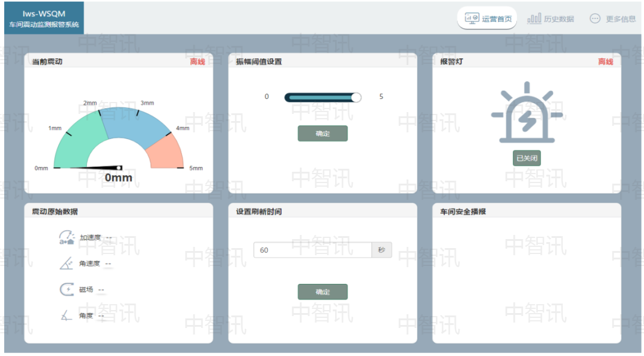644x356 pixels.
Task: Click the 加速度 label text
Action: [x=91, y=237]
